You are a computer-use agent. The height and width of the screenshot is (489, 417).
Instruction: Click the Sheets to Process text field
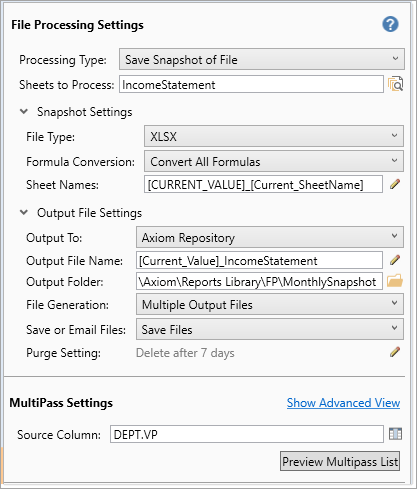tap(251, 84)
